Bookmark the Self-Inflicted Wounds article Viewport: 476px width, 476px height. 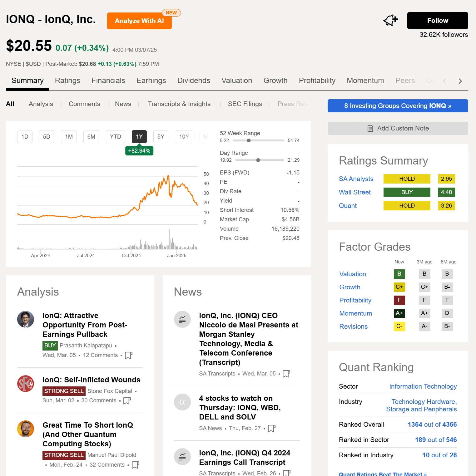[x=127, y=401]
